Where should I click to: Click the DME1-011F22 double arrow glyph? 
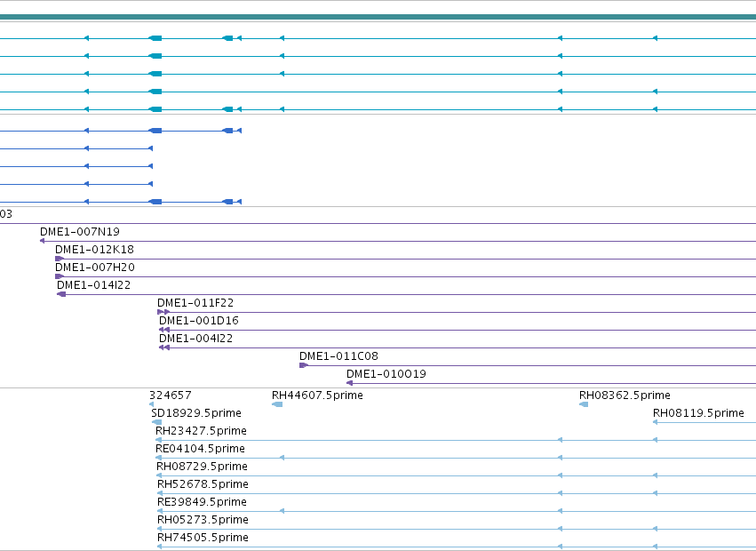[x=163, y=312]
